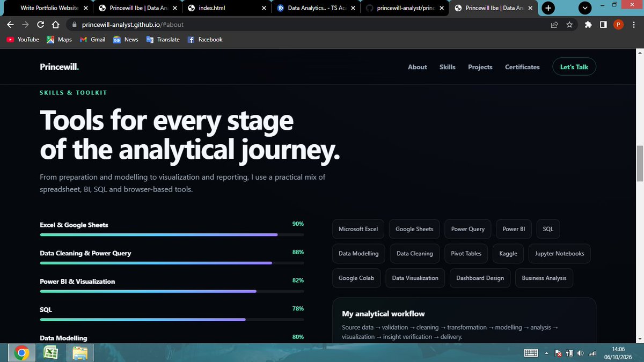Click the speaker volume tray icon
The width and height of the screenshot is (644, 362).
(581, 353)
